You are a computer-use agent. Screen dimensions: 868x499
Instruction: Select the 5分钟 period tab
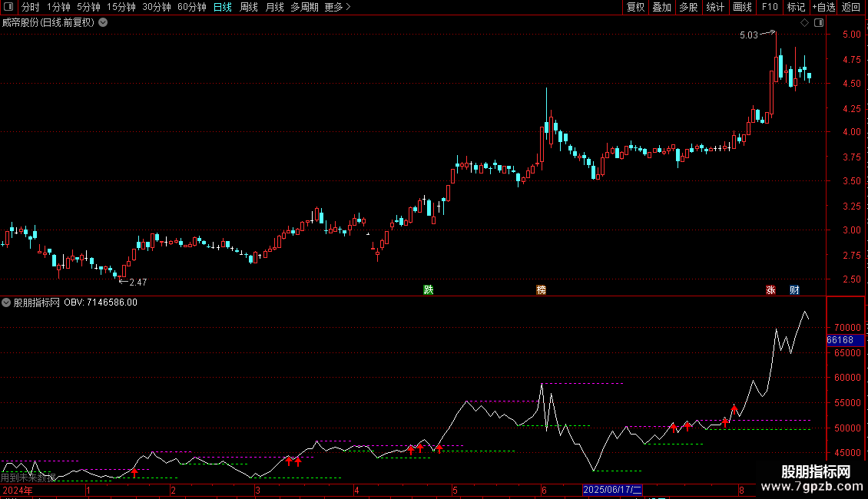click(x=88, y=7)
